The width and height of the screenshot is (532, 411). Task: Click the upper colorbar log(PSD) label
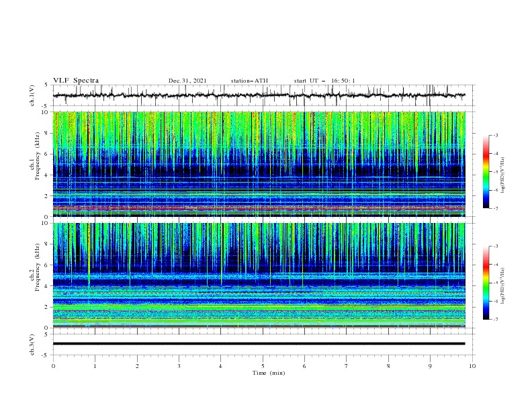(502, 175)
